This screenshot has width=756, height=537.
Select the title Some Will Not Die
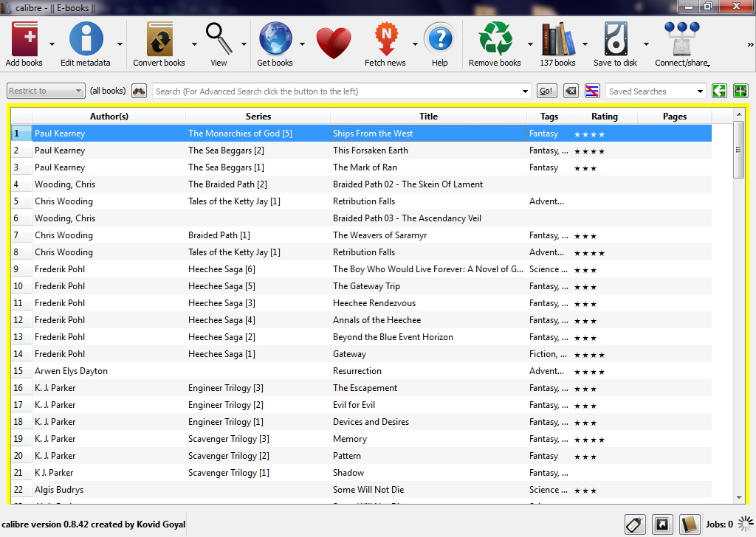point(368,490)
